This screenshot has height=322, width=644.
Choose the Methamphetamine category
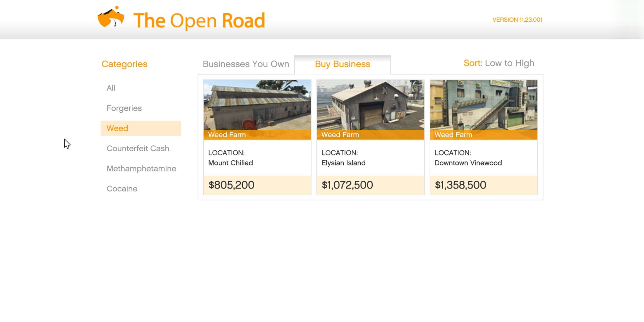pyautogui.click(x=141, y=169)
